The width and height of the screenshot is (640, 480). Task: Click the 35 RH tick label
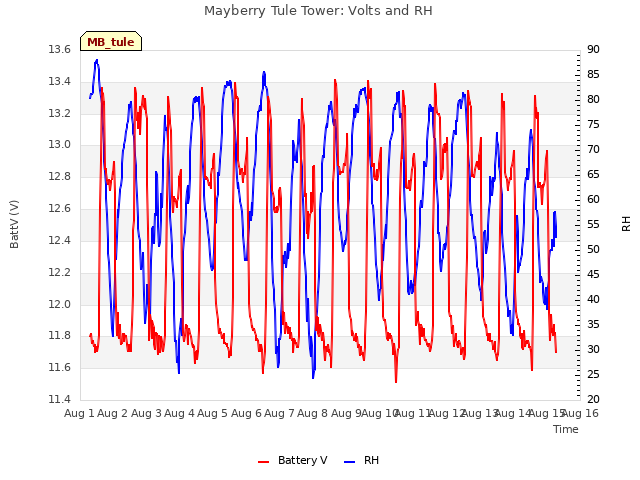click(x=593, y=324)
